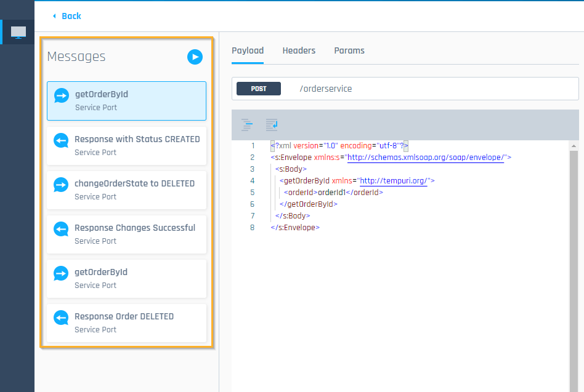Click response arrow icon for Order DELETED

[x=61, y=317]
